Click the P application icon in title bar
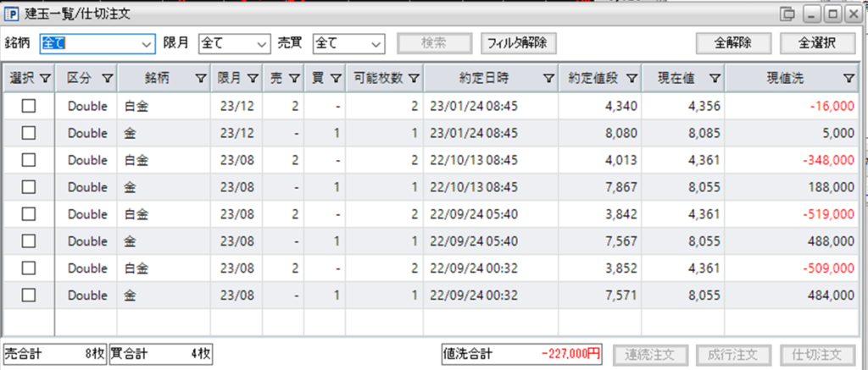The width and height of the screenshot is (868, 370). coord(11,14)
